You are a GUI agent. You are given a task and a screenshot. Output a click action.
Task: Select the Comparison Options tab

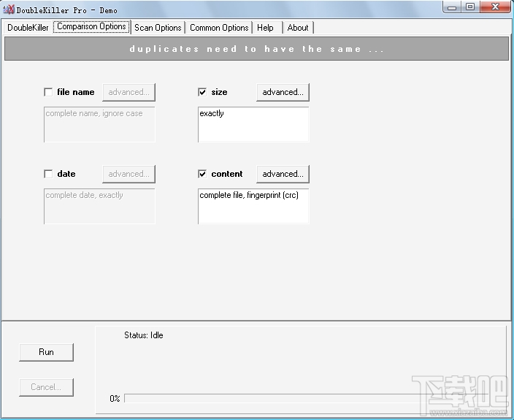pyautogui.click(x=91, y=26)
